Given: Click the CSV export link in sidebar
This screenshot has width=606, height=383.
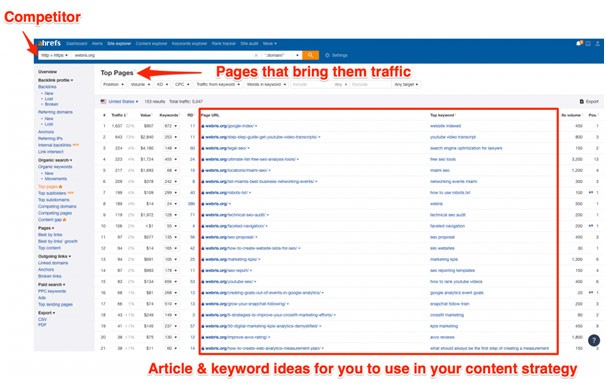Looking at the screenshot, I should point(42,319).
